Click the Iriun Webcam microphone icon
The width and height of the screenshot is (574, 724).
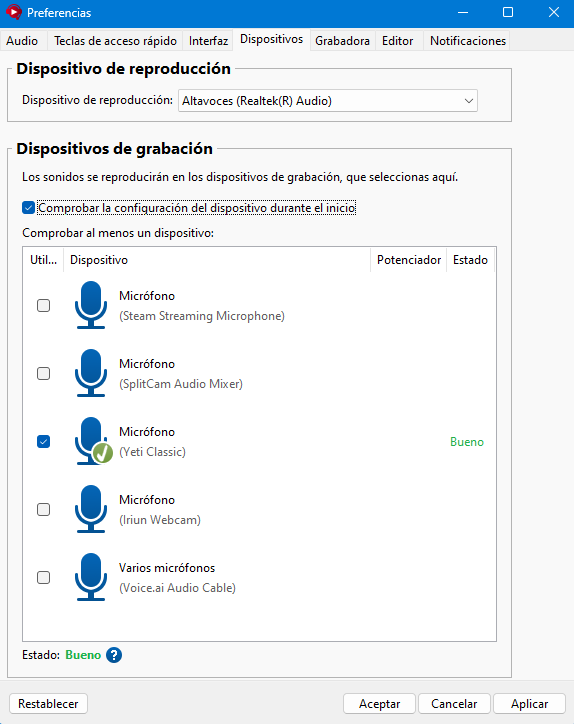click(91, 508)
